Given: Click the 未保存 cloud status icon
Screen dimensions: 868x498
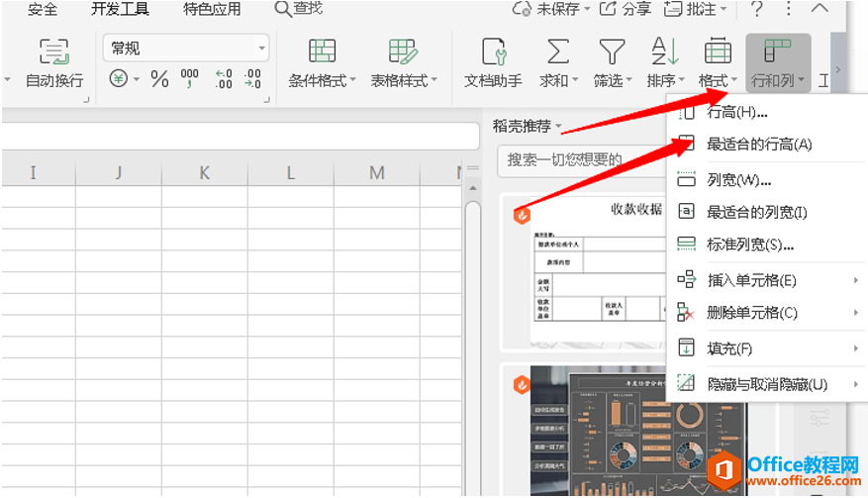Looking at the screenshot, I should pos(522,9).
